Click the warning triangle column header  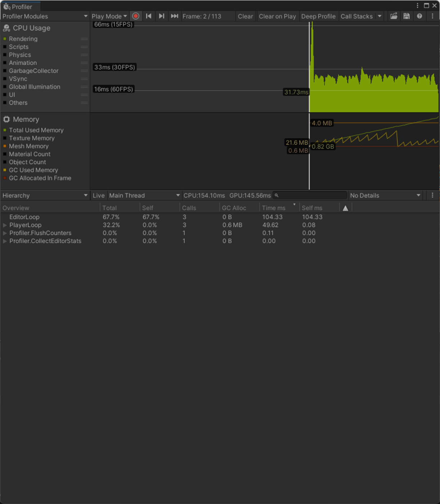point(345,208)
